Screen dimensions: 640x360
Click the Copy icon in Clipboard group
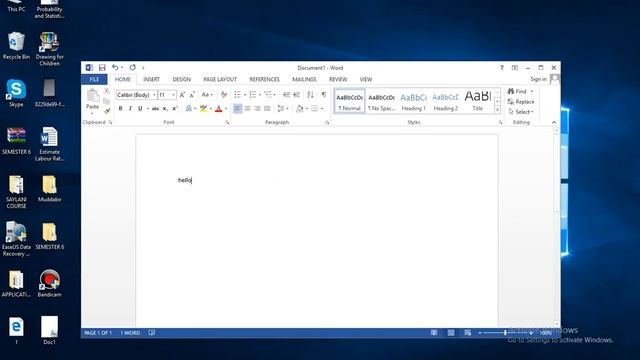107,101
